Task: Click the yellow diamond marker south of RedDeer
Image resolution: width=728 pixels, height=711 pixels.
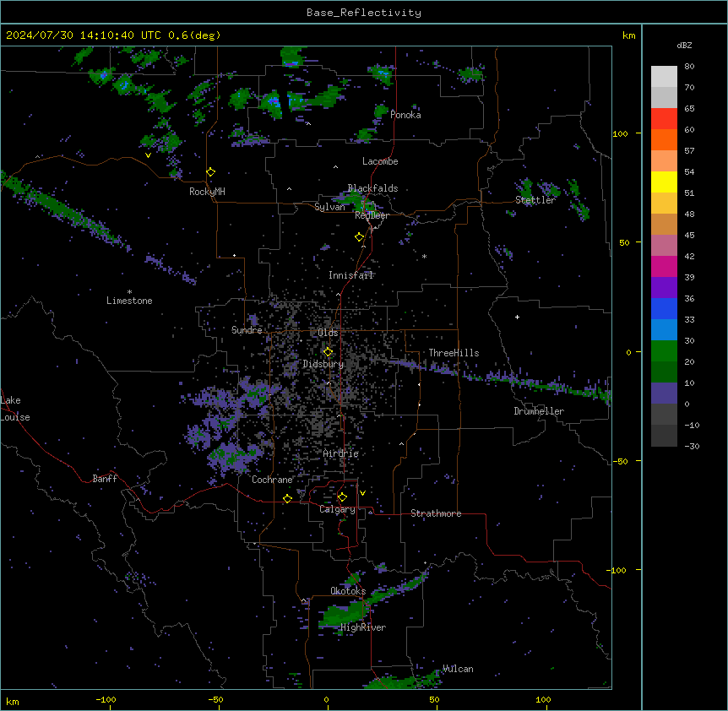Action: (360, 237)
